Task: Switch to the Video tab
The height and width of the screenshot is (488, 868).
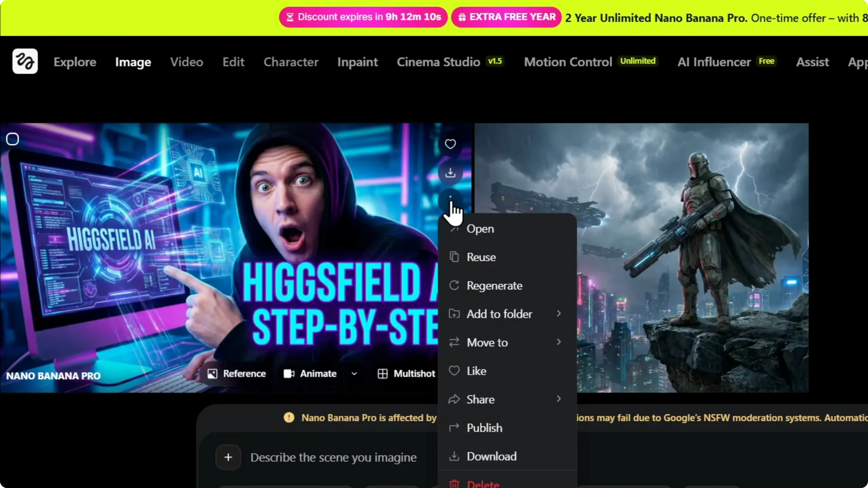Action: tap(186, 62)
